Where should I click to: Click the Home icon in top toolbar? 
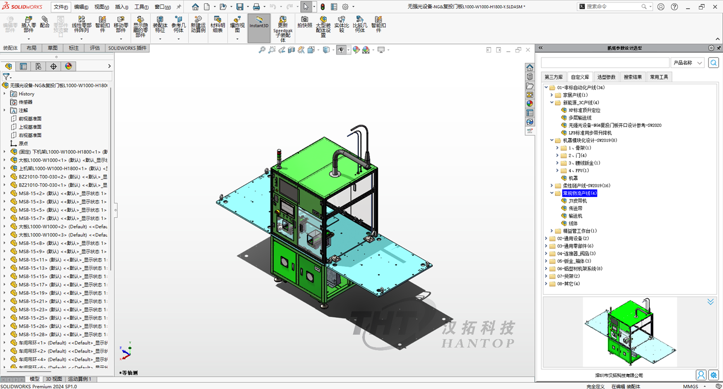[196, 6]
